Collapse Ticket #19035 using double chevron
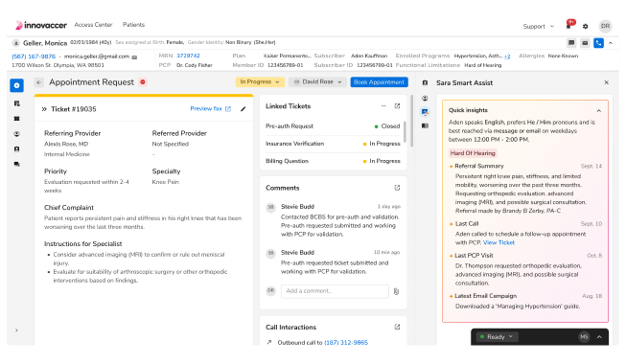Image resolution: width=626 pixels, height=364 pixels. click(44, 109)
